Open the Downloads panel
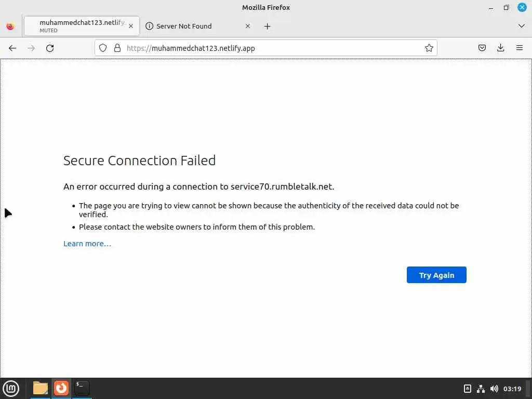The image size is (532, 399). [x=501, y=48]
